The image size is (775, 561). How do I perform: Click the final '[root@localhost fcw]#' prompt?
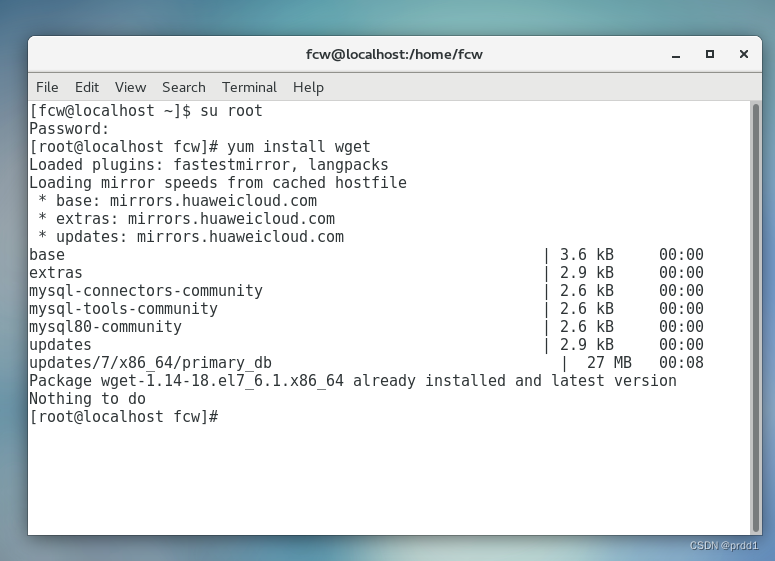point(124,417)
